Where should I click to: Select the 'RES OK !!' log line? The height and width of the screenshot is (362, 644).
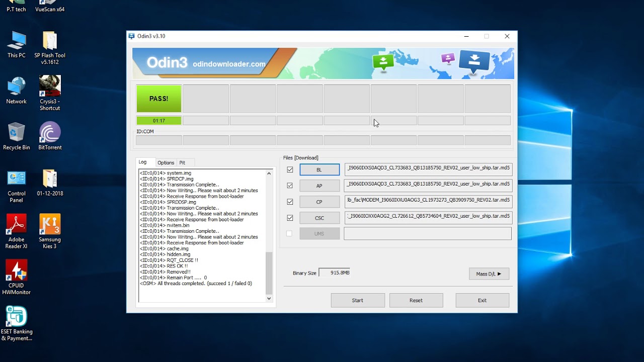click(x=164, y=266)
